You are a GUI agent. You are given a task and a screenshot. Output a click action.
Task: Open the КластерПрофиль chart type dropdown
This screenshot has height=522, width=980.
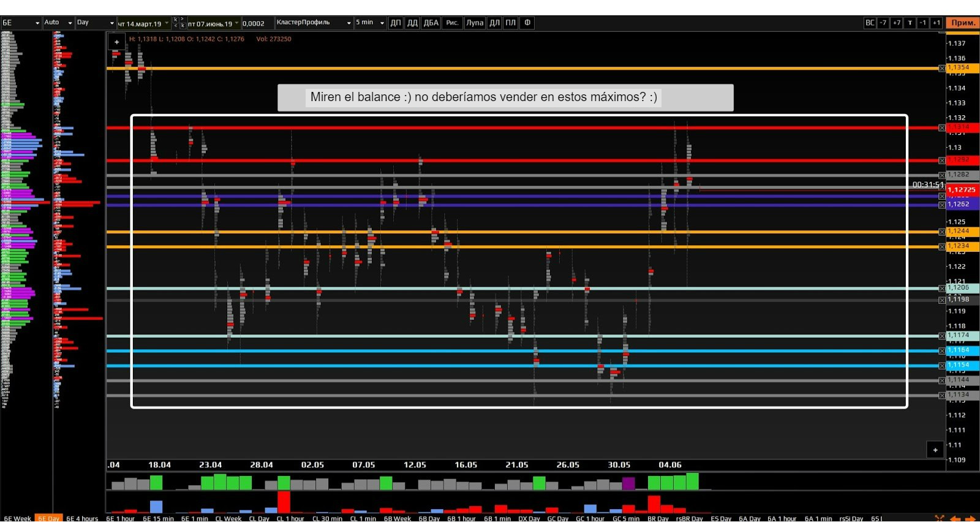coord(314,23)
